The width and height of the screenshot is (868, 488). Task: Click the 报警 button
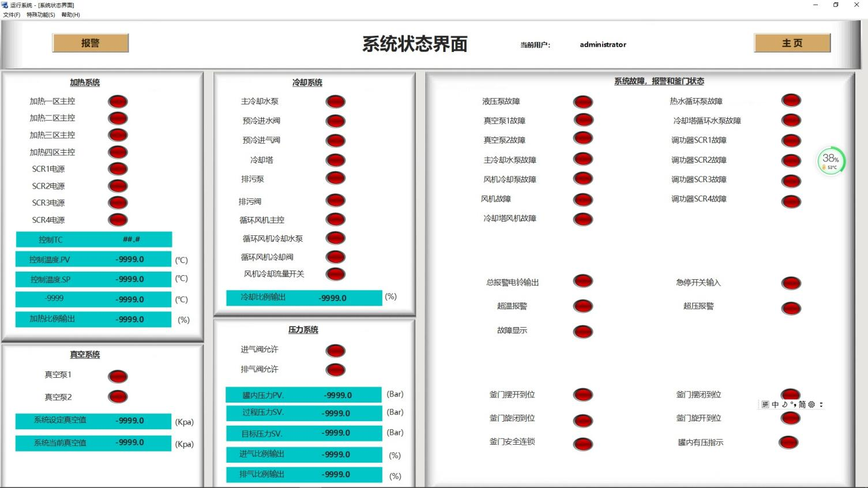click(90, 43)
